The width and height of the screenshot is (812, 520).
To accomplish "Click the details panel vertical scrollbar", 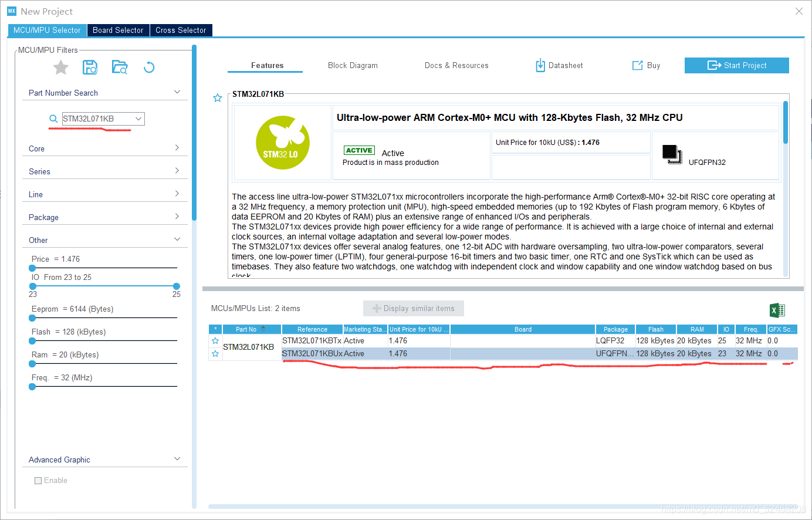I will tap(786, 122).
